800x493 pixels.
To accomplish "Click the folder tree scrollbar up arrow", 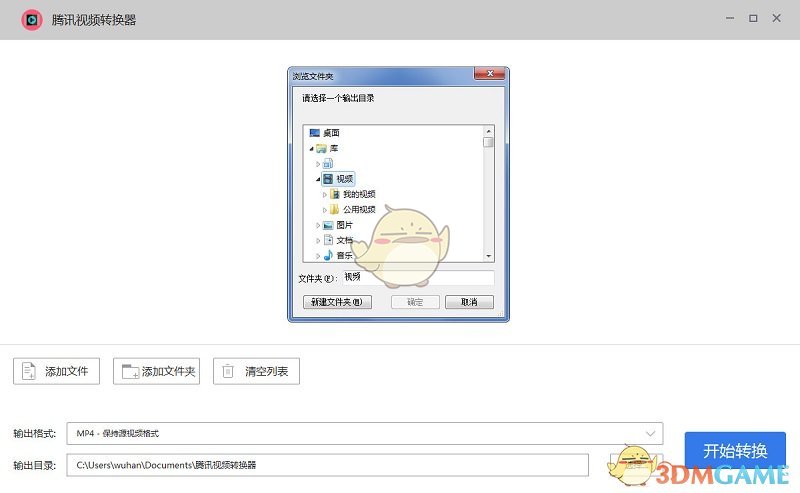I will [488, 131].
